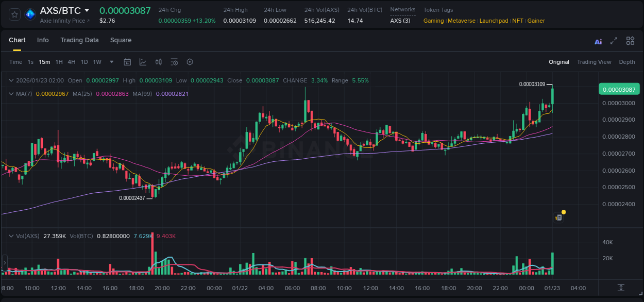Launch the Ai chart assistant
Screen dimensions: 644x302
598,41
